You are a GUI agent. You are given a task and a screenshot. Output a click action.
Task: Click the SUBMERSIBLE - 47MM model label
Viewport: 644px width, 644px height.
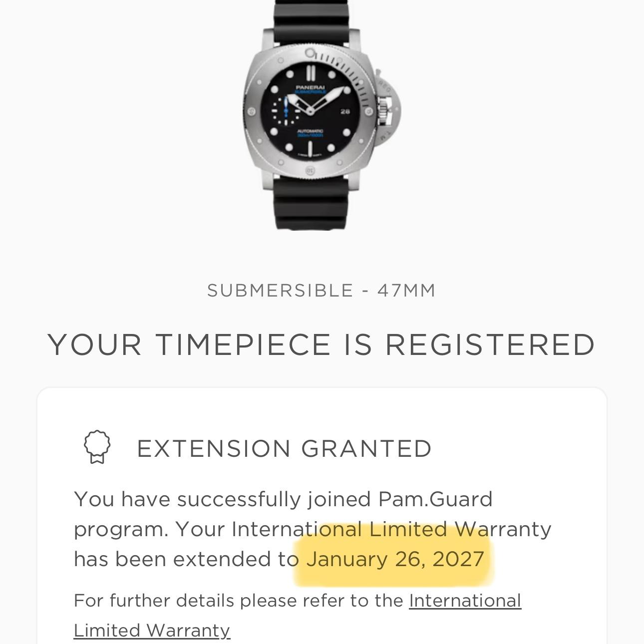322,290
